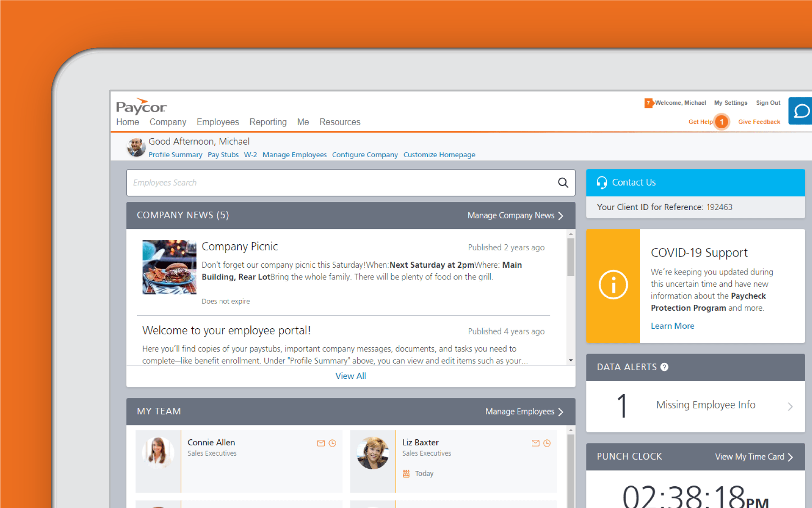Open the Configure Company link
Screen dimensions: 812x508
(x=365, y=154)
